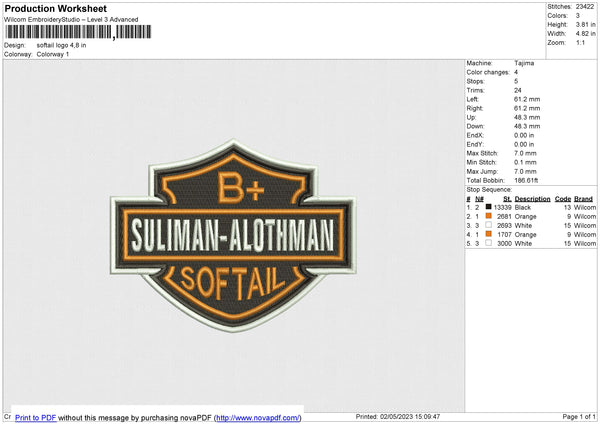This screenshot has width=600, height=424.
Task: Click the white swatch in stop 5
Action: [488, 243]
